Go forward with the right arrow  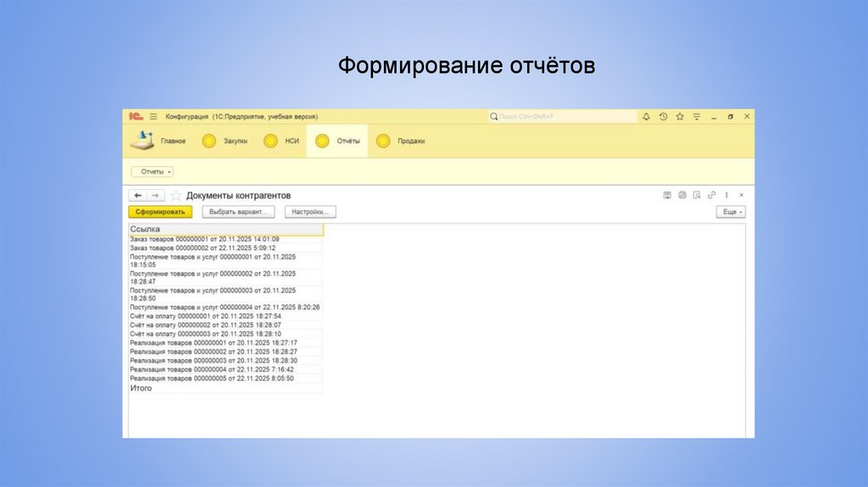(156, 196)
